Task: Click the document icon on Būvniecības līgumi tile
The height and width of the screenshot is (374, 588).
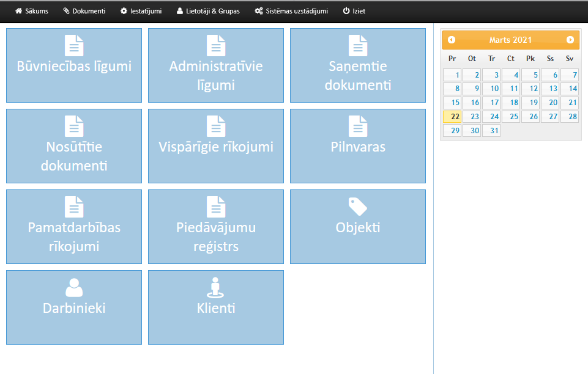Action: pyautogui.click(x=74, y=46)
